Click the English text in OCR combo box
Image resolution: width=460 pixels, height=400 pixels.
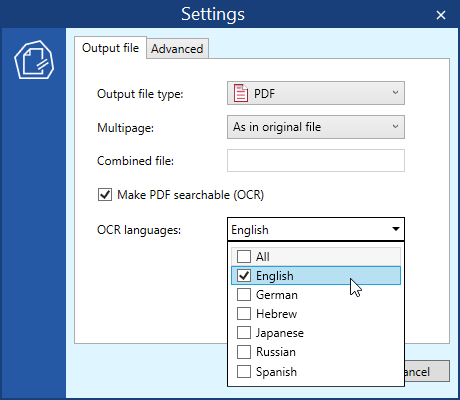click(250, 230)
